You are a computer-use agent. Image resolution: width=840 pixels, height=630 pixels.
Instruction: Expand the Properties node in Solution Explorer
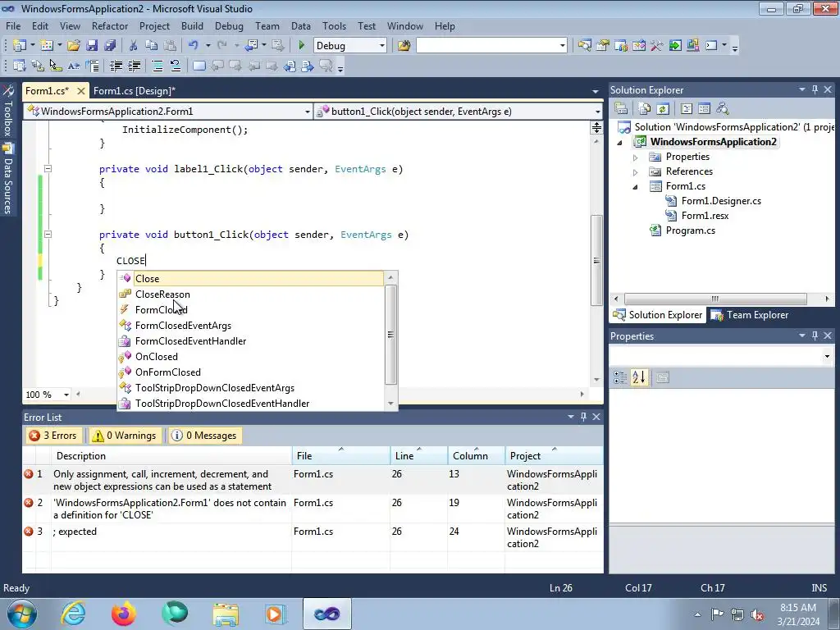tap(636, 157)
